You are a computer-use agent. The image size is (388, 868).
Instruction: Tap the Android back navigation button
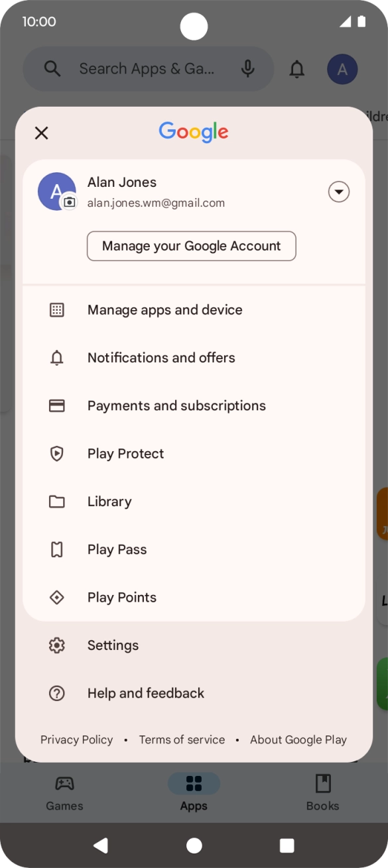tap(101, 845)
